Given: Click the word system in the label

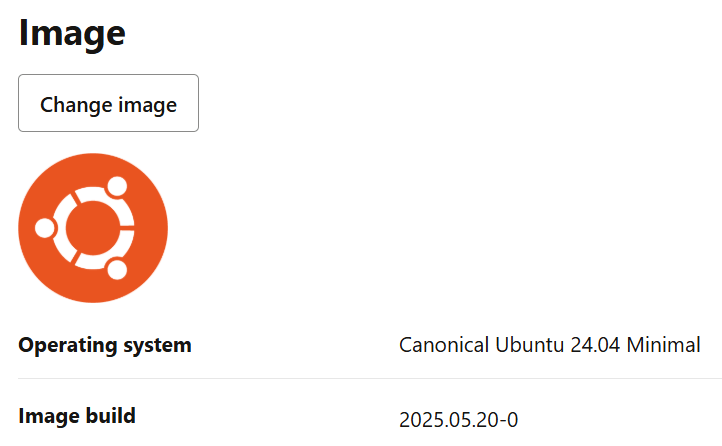Looking at the screenshot, I should click(x=160, y=346).
